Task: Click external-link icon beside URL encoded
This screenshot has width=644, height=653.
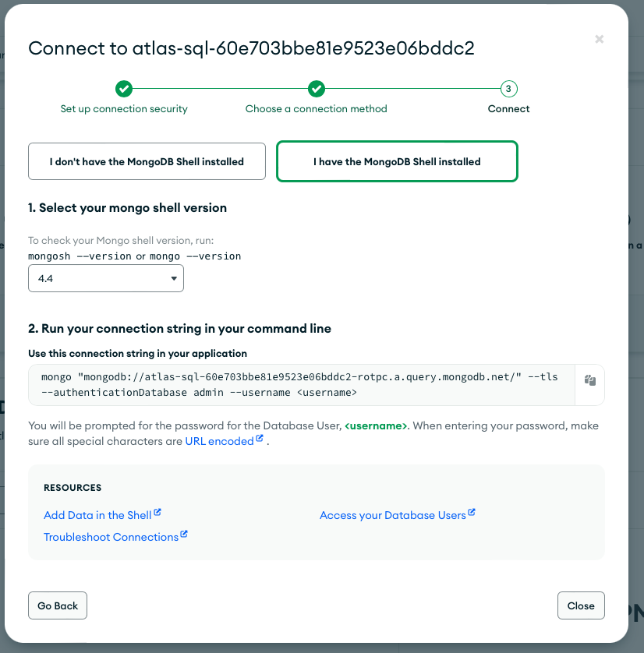Action: pos(260,439)
